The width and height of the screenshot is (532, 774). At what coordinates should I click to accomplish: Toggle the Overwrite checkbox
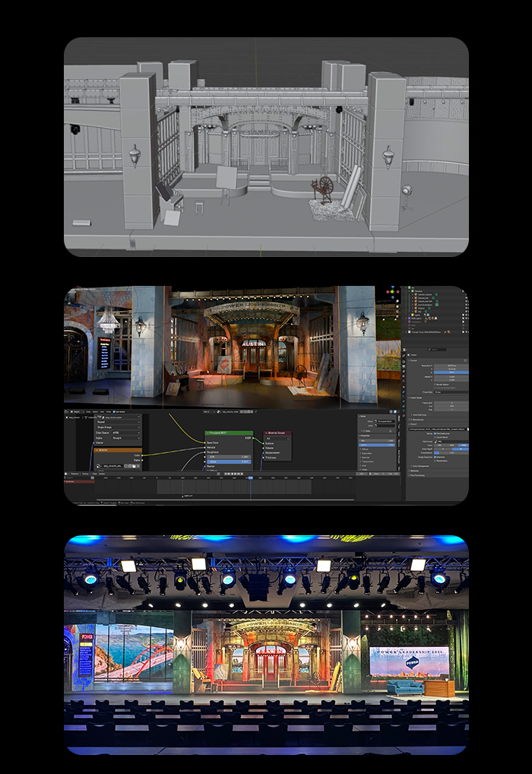click(x=435, y=457)
